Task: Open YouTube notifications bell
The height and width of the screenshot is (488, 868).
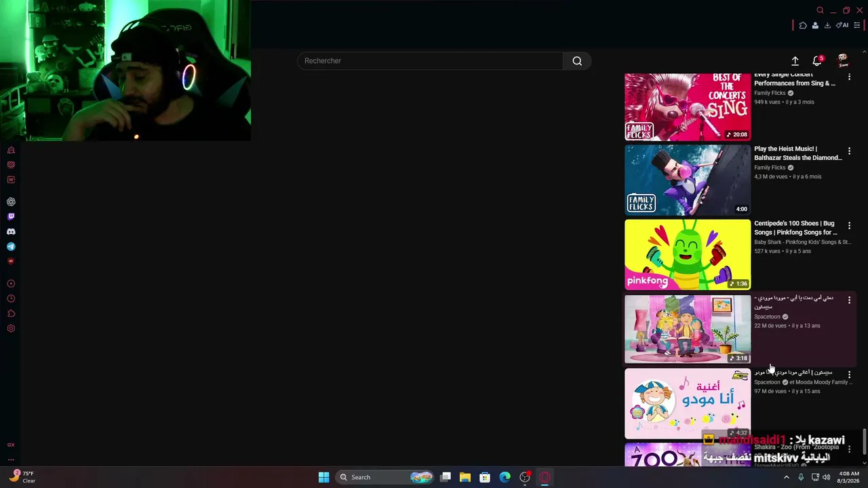Action: click(x=817, y=61)
